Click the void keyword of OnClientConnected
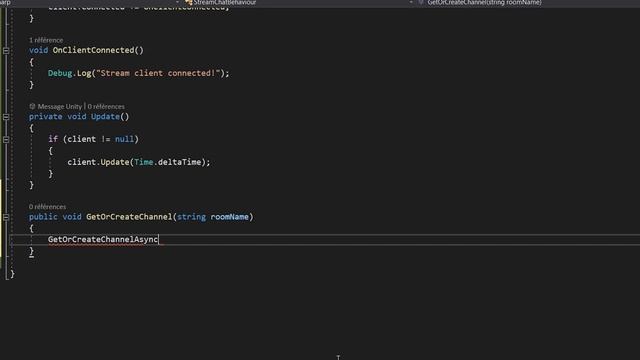The width and height of the screenshot is (640, 360). pyautogui.click(x=38, y=50)
